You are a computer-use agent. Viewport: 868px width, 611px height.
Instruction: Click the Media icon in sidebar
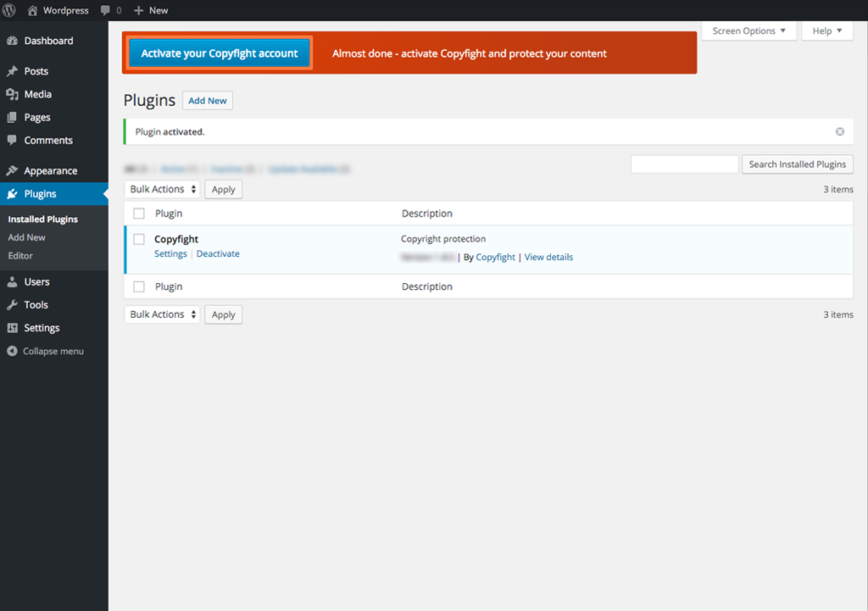pyautogui.click(x=12, y=94)
